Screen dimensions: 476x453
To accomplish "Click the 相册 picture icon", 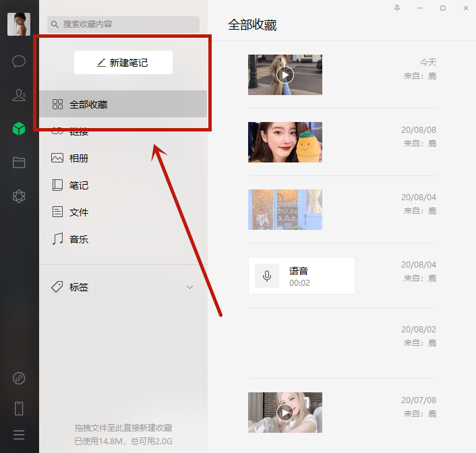I will 57,158.
